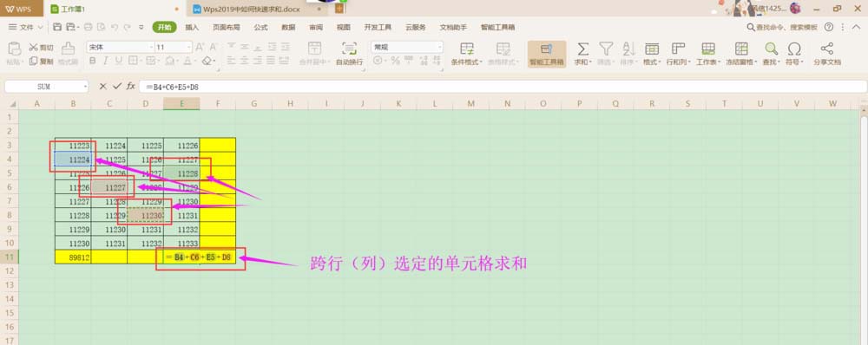Image resolution: width=868 pixels, height=345 pixels.
Task: Click the AutoSum (求和) sigma icon
Action: 583,49
